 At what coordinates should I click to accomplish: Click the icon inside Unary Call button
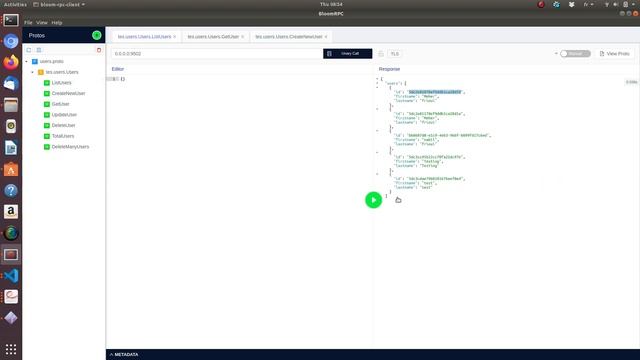(x=329, y=53)
